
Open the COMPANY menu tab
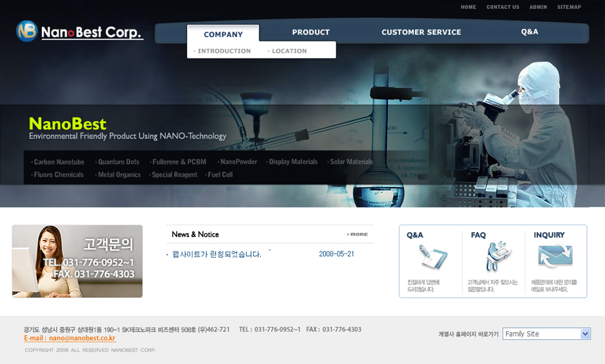point(223,34)
